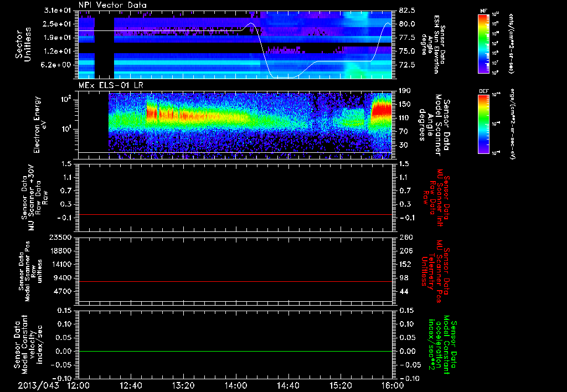The width and height of the screenshot is (567, 392).
Task: Click the green line in the velocity plot
Action: pyautogui.click(x=235, y=351)
